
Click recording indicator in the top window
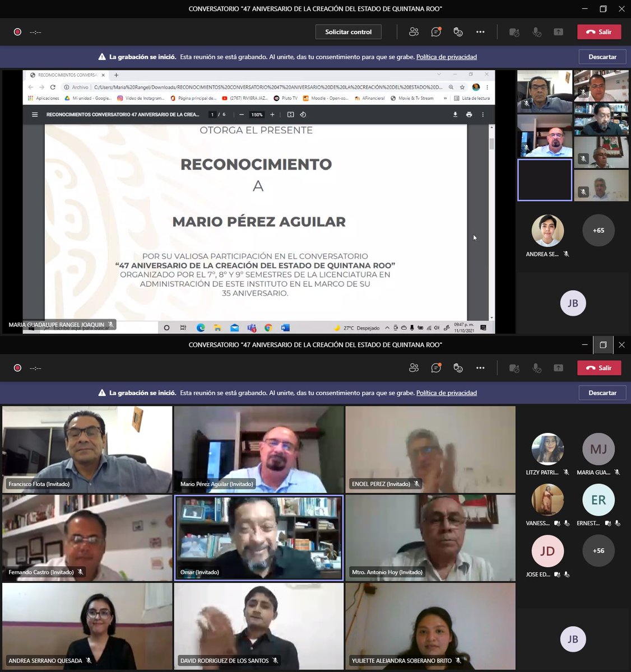tap(17, 32)
